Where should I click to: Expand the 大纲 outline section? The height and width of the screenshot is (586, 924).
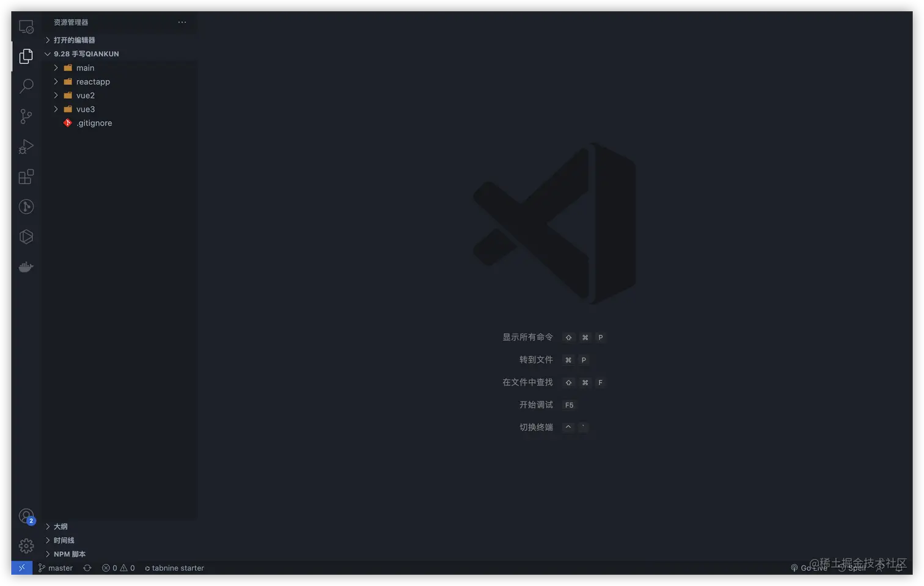(119, 526)
